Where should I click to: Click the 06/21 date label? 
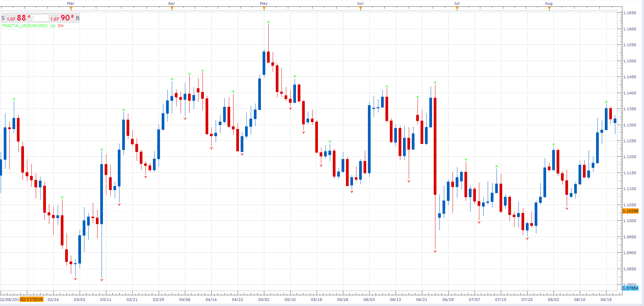[422, 300]
